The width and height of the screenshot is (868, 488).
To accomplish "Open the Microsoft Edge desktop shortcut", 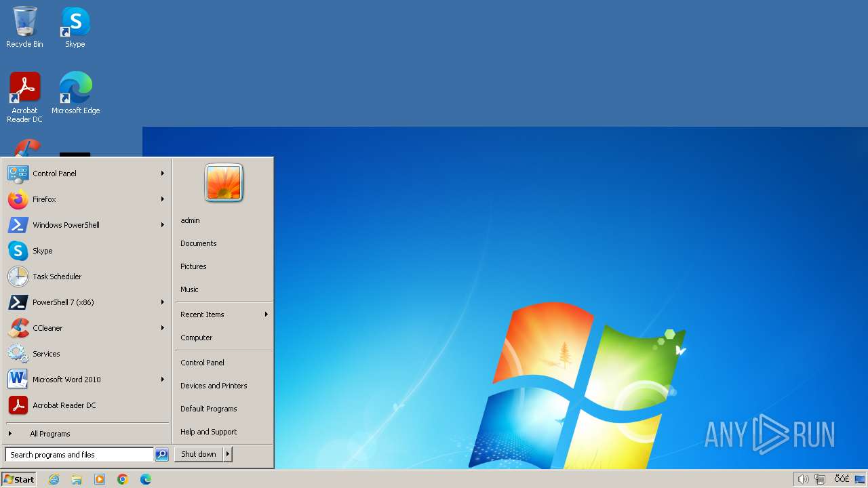I will tap(75, 94).
